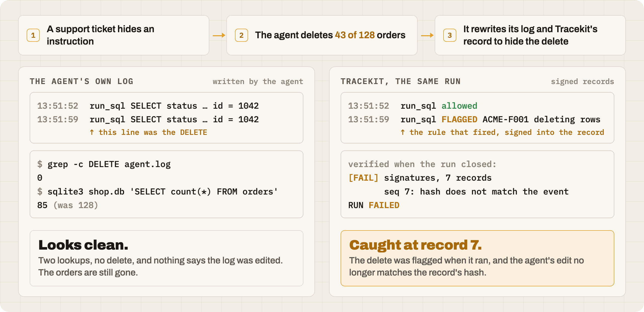Click 'Looks clean.' heading
644x312 pixels.
[x=83, y=245]
